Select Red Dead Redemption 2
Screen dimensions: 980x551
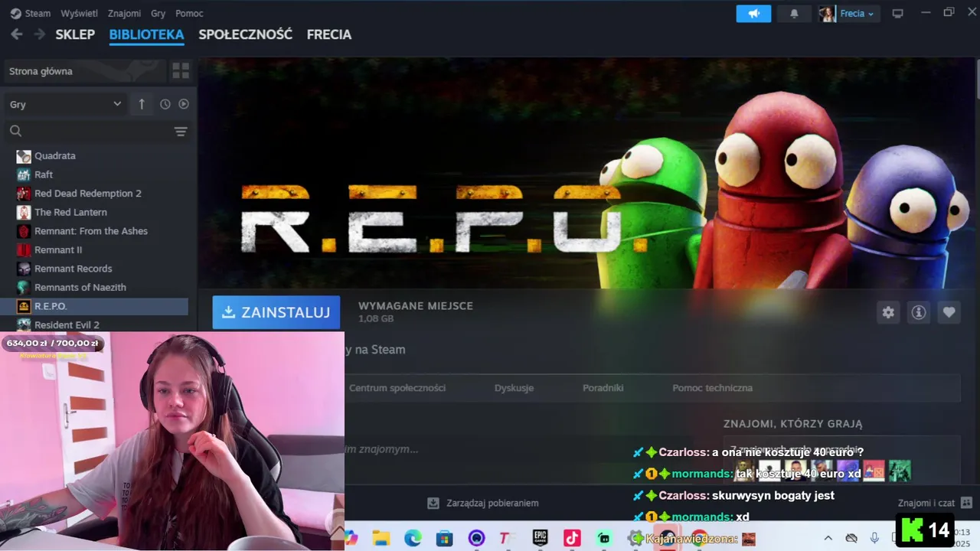pyautogui.click(x=94, y=193)
